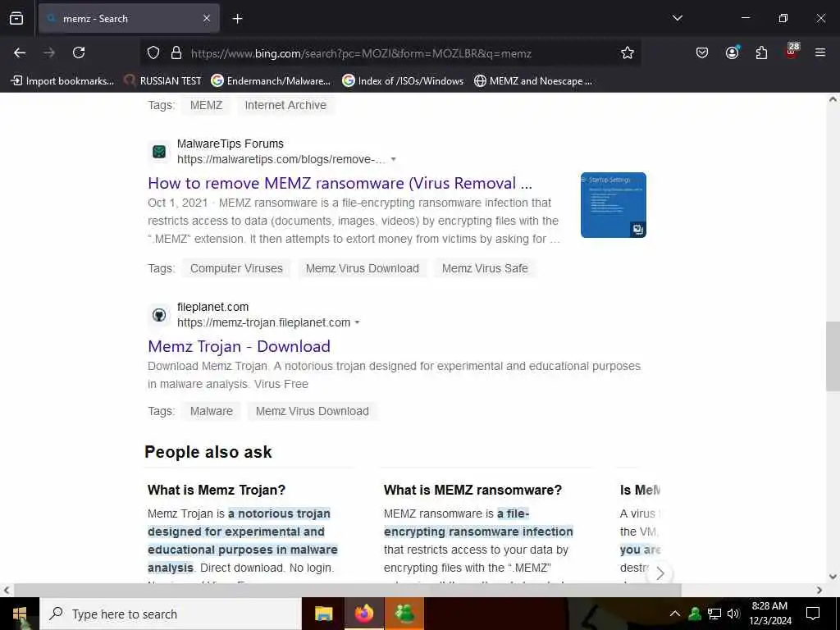Show hidden system tray icons
The height and width of the screenshot is (630, 840).
[x=674, y=614]
